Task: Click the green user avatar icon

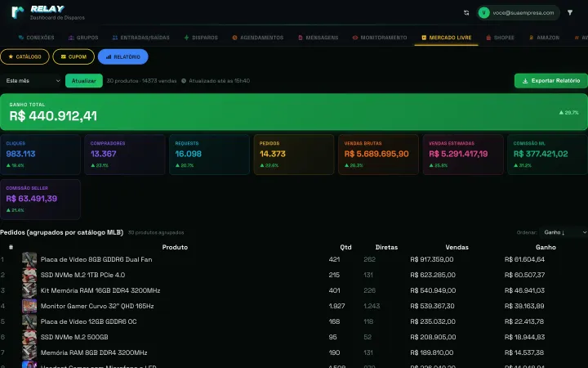Action: [483, 13]
